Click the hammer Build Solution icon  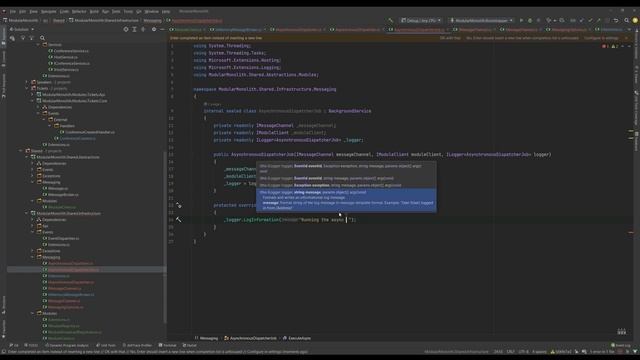point(391,20)
